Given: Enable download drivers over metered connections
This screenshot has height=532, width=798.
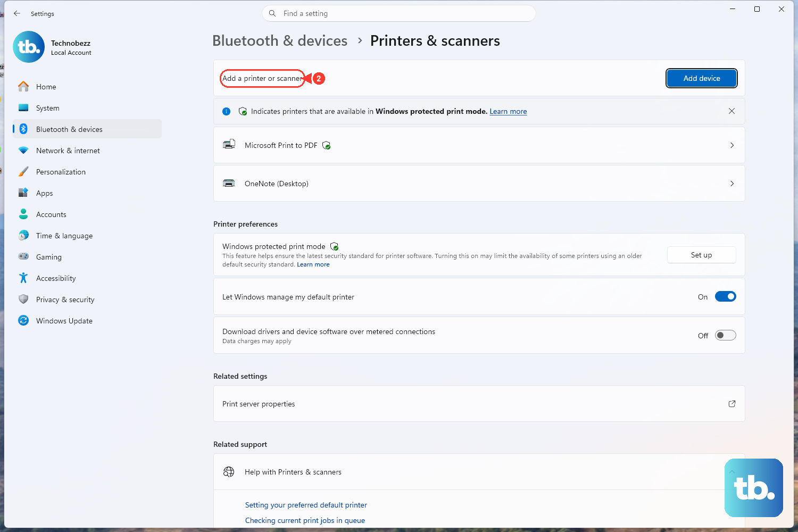Looking at the screenshot, I should tap(726, 335).
